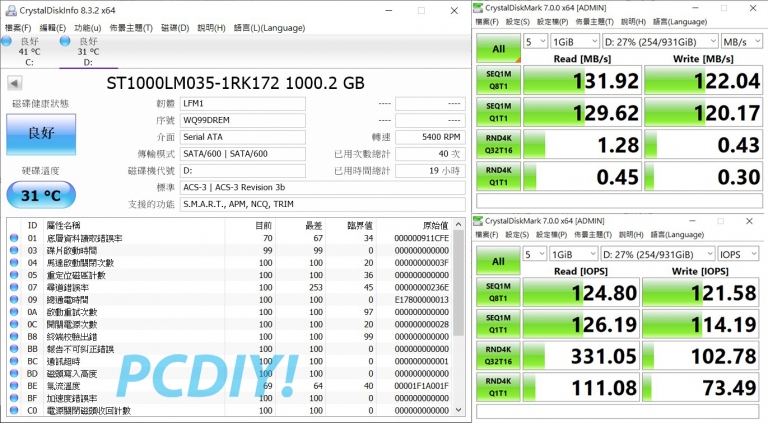Click status dot for attribute ID BF
Screen dimensions: 768x423
pos(14,398)
